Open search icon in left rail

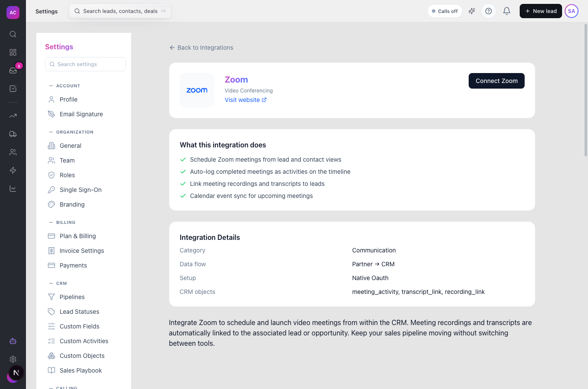point(13,34)
